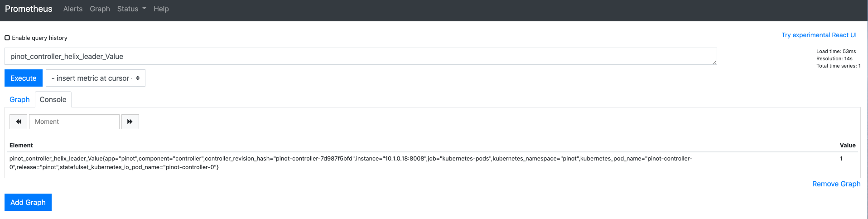The image size is (868, 219).
Task: Click the Element column header
Action: point(21,145)
